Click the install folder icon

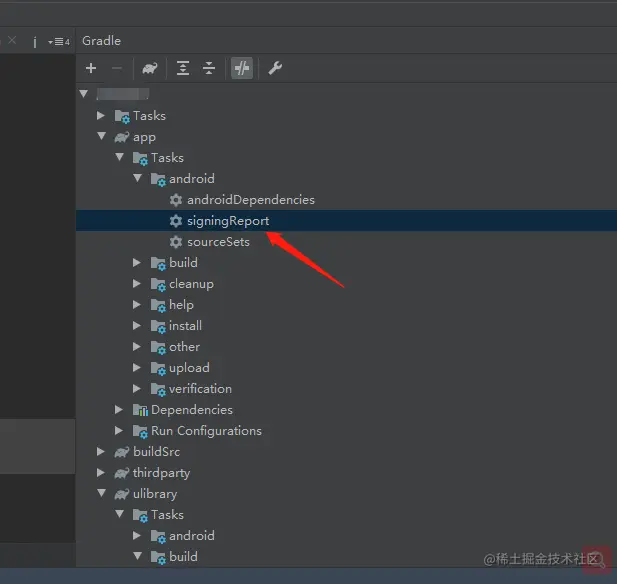pyautogui.click(x=158, y=326)
